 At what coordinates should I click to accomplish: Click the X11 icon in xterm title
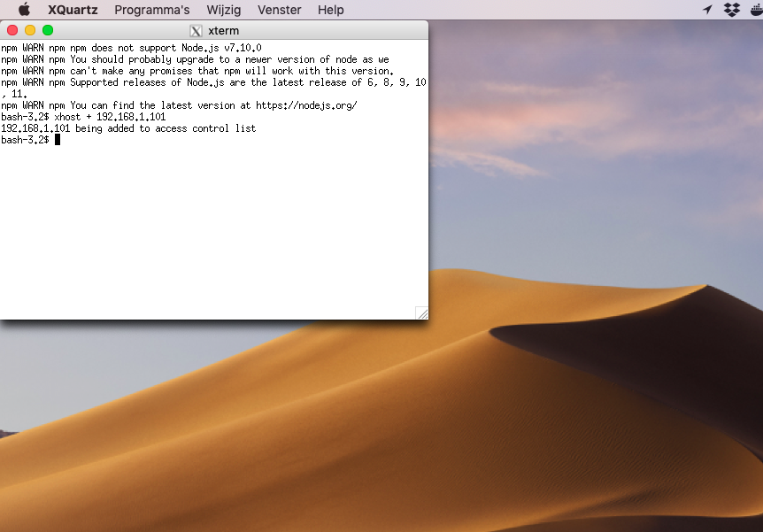coord(196,31)
